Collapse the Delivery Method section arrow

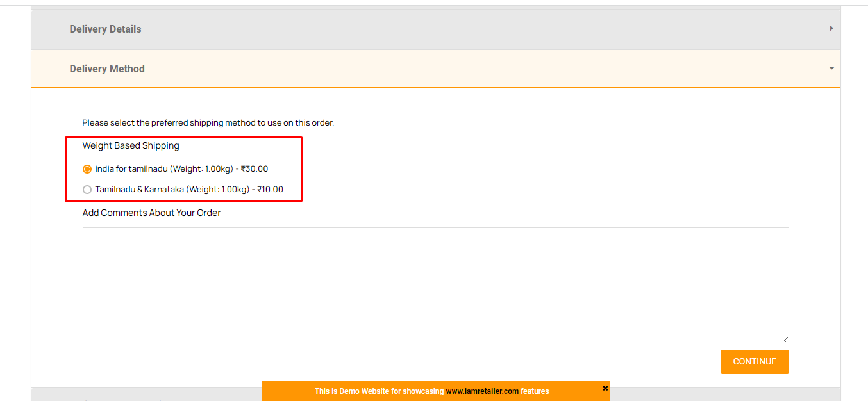831,68
